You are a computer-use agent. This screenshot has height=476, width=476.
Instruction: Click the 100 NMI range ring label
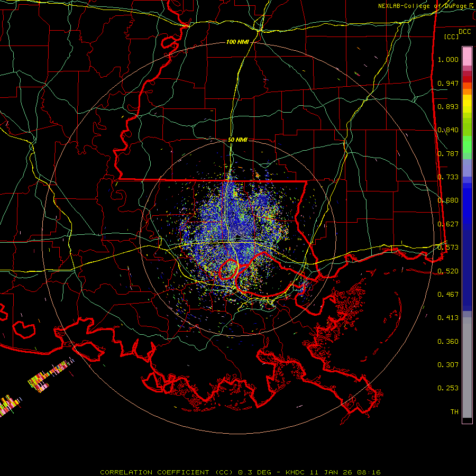237,42
